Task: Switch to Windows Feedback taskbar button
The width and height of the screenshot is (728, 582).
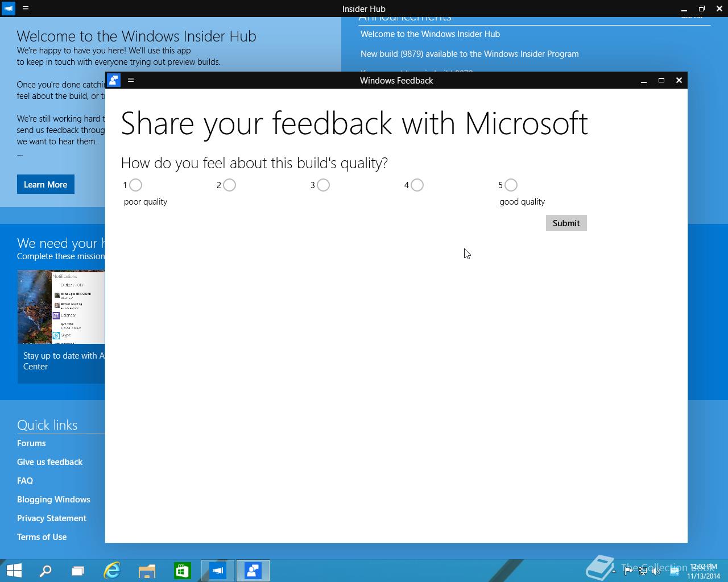Action: (x=253, y=571)
